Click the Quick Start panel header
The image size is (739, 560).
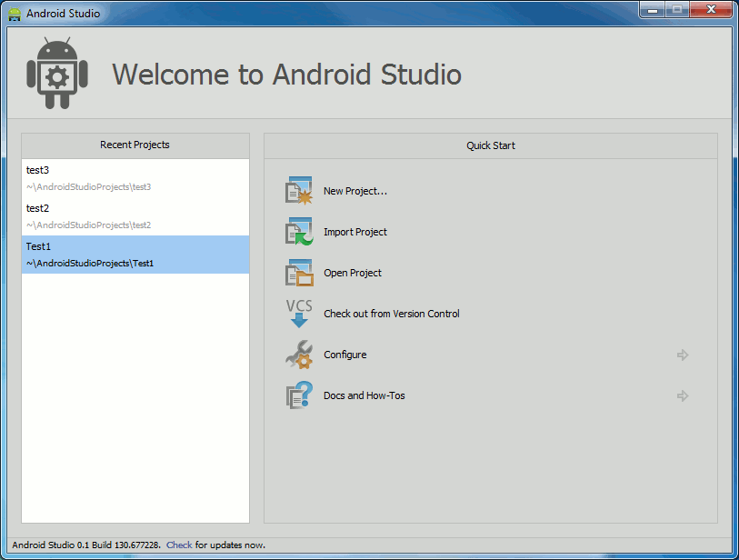pyautogui.click(x=491, y=145)
